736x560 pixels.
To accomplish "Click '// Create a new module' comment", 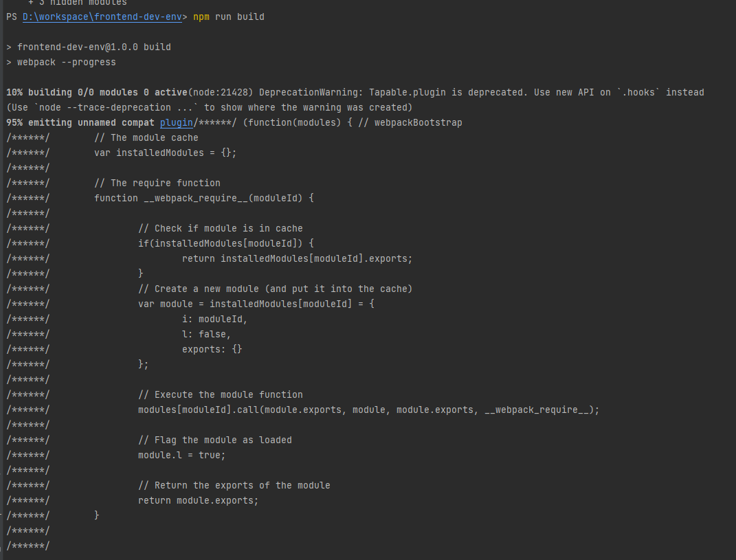I will [198, 289].
